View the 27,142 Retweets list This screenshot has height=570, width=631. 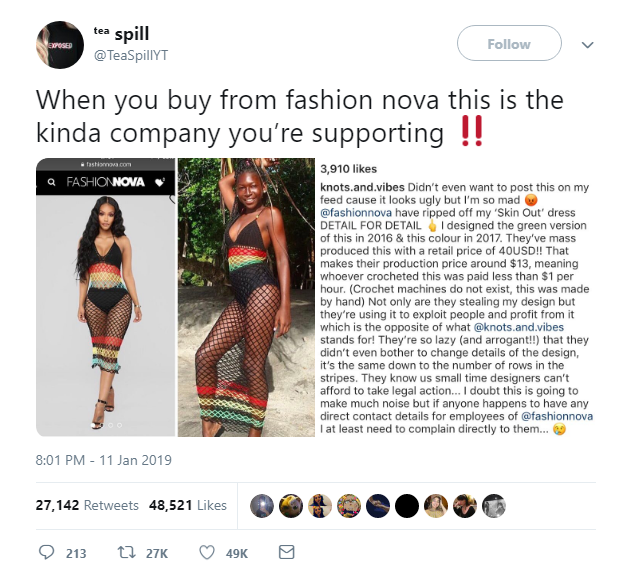click(x=87, y=505)
